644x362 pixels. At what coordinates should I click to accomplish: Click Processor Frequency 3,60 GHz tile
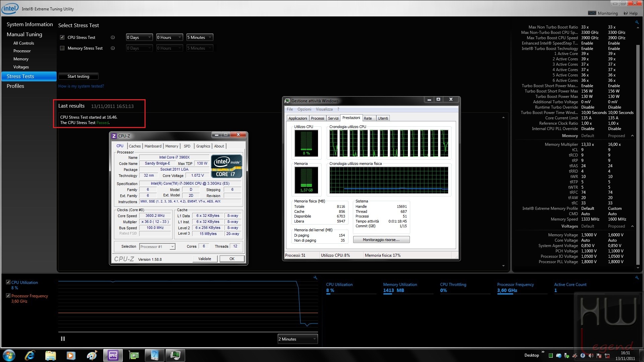(x=522, y=288)
